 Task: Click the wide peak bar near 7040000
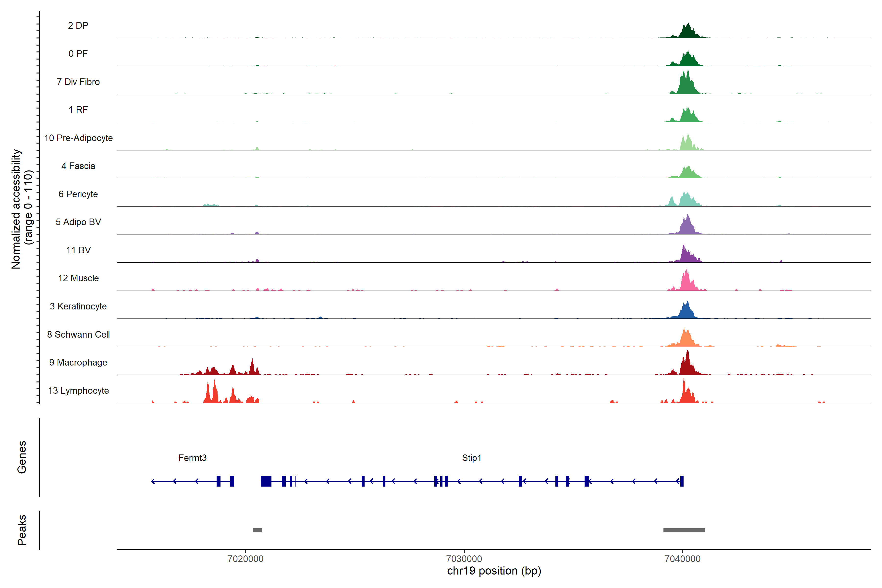click(684, 530)
